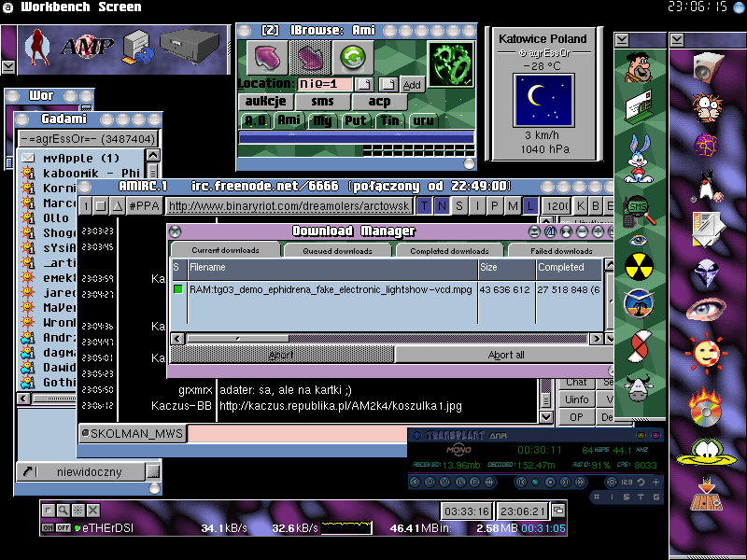747x560 pixels.
Task: Open the green dock's top dropdown arrow
Action: click(x=622, y=40)
